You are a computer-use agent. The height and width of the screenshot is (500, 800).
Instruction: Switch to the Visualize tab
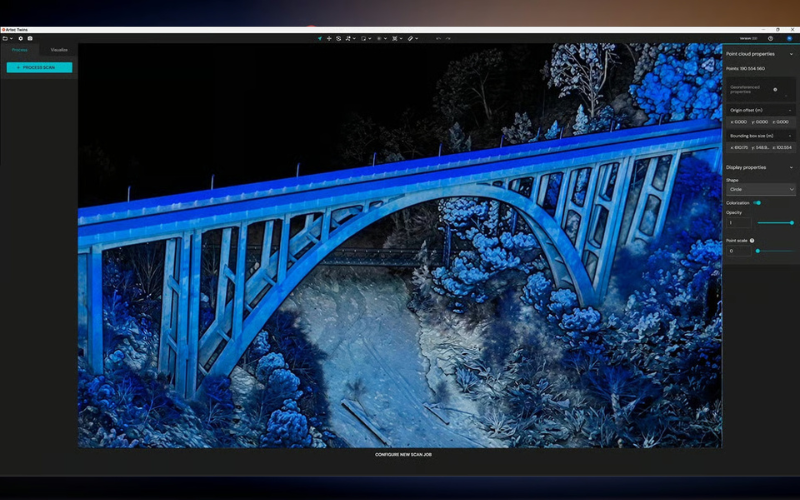(x=59, y=49)
